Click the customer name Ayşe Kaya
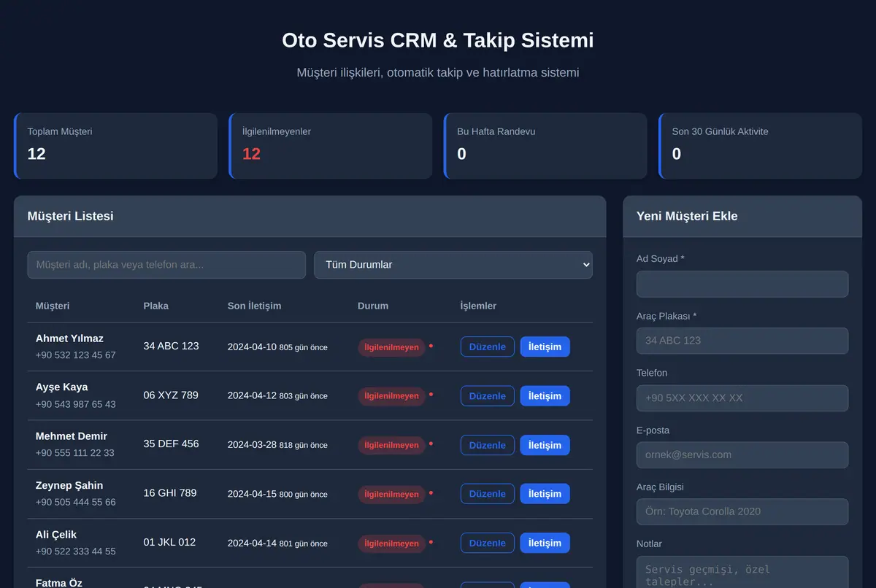This screenshot has height=588, width=876. point(62,387)
